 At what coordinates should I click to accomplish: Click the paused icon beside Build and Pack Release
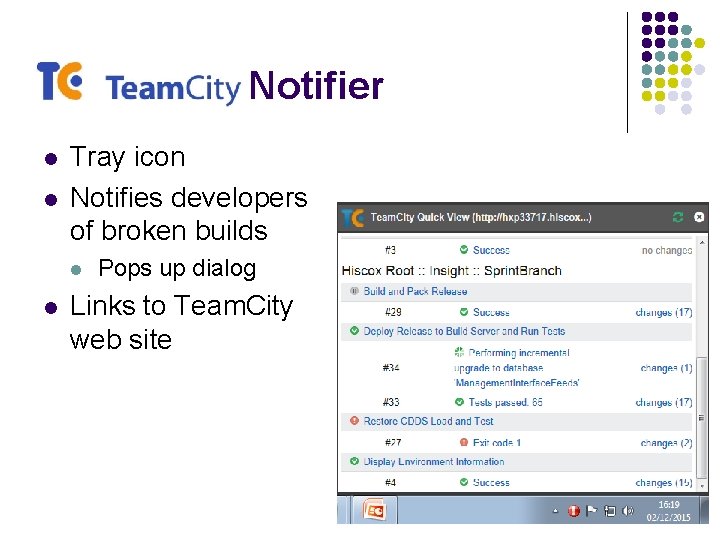click(354, 291)
